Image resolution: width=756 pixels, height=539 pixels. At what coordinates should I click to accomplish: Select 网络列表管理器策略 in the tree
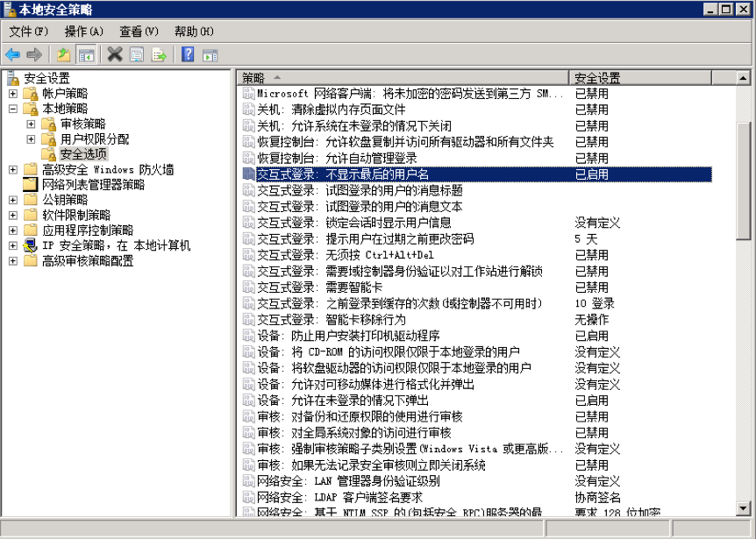click(92, 185)
